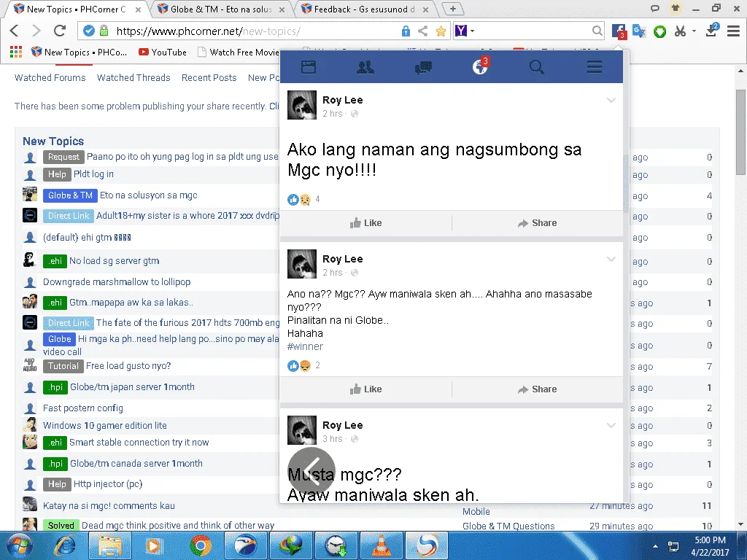Open search magnifier in Facebook popup

coord(536,67)
